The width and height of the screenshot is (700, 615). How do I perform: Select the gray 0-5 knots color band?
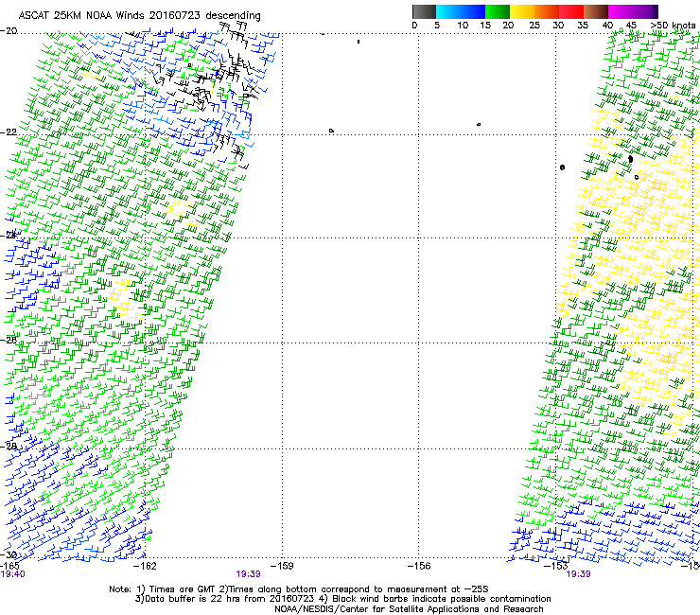tap(424, 11)
